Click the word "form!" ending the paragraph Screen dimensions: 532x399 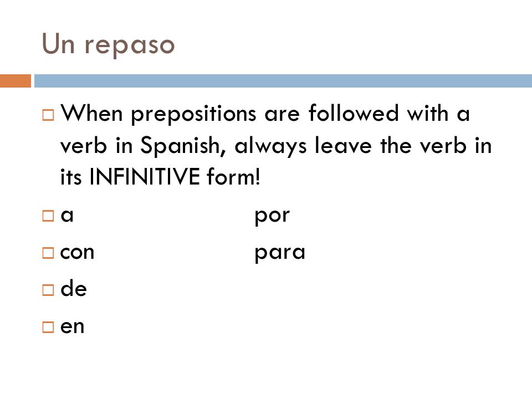point(233,176)
